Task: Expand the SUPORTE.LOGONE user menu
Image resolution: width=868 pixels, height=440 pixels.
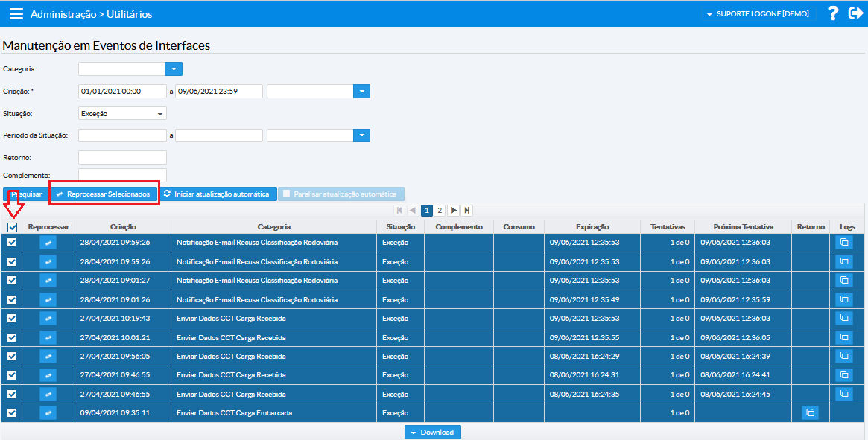Action: click(x=758, y=14)
